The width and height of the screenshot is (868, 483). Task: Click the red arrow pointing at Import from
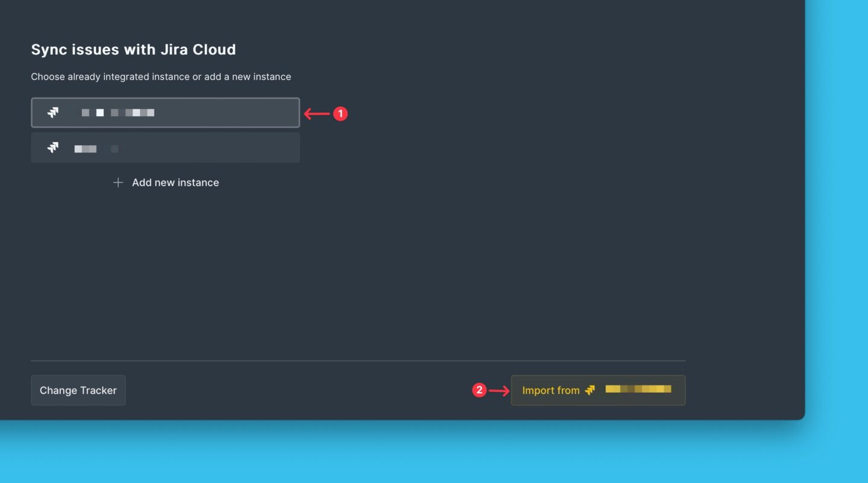498,391
